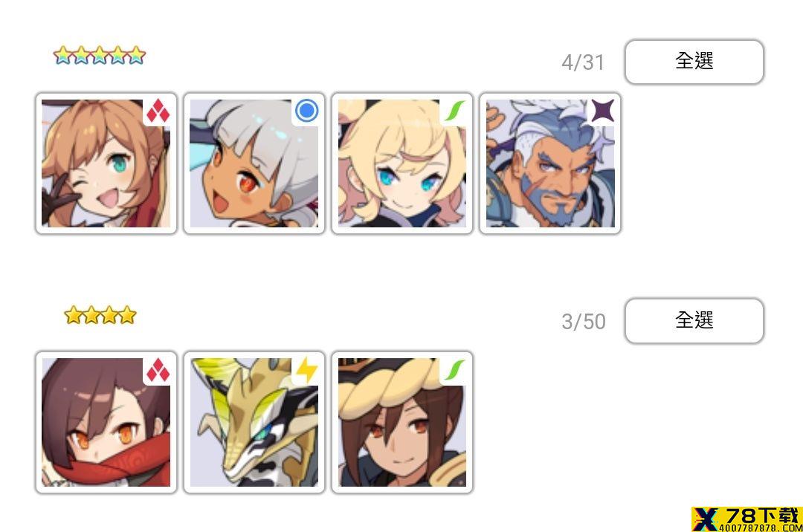The image size is (803, 532).
Task: Click the rainbow five-star rarity header
Action: pos(100,55)
